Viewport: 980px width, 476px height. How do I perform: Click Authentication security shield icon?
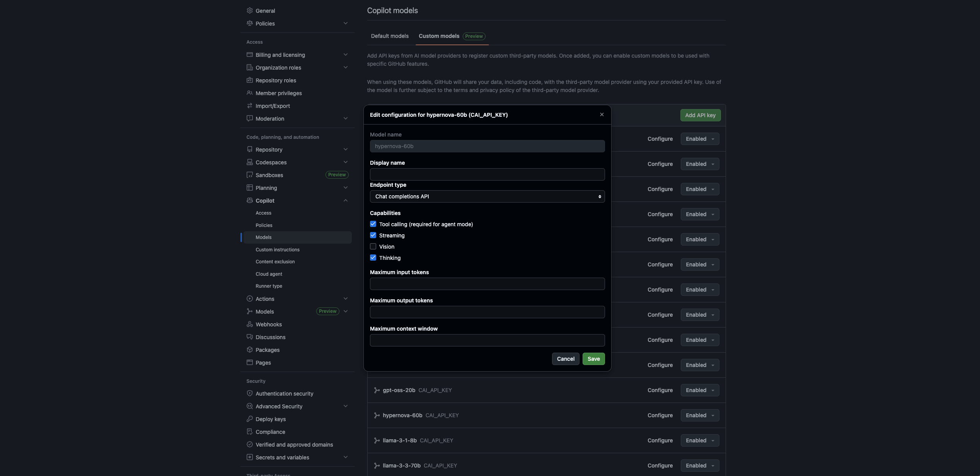coord(250,393)
